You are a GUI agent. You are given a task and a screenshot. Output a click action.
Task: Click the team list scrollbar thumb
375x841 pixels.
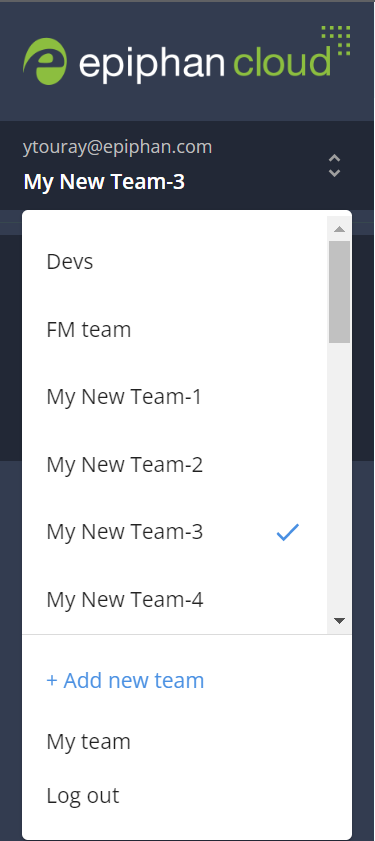coord(339,292)
